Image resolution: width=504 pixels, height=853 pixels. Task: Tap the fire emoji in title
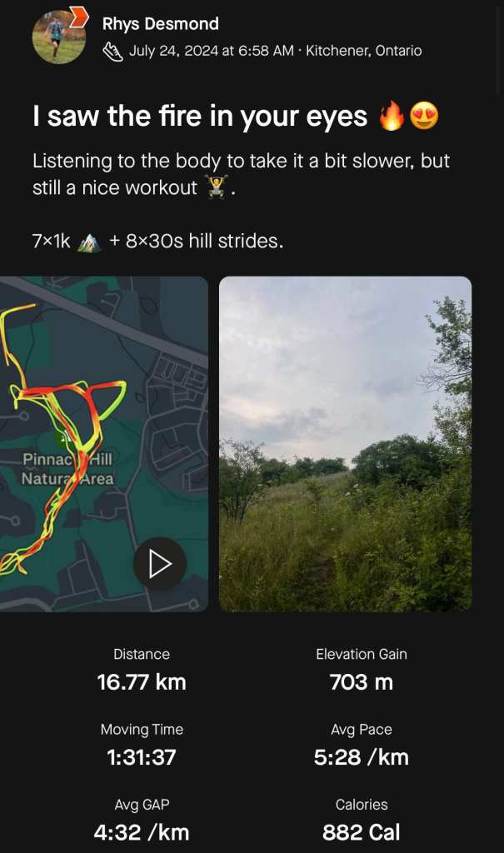pos(392,117)
